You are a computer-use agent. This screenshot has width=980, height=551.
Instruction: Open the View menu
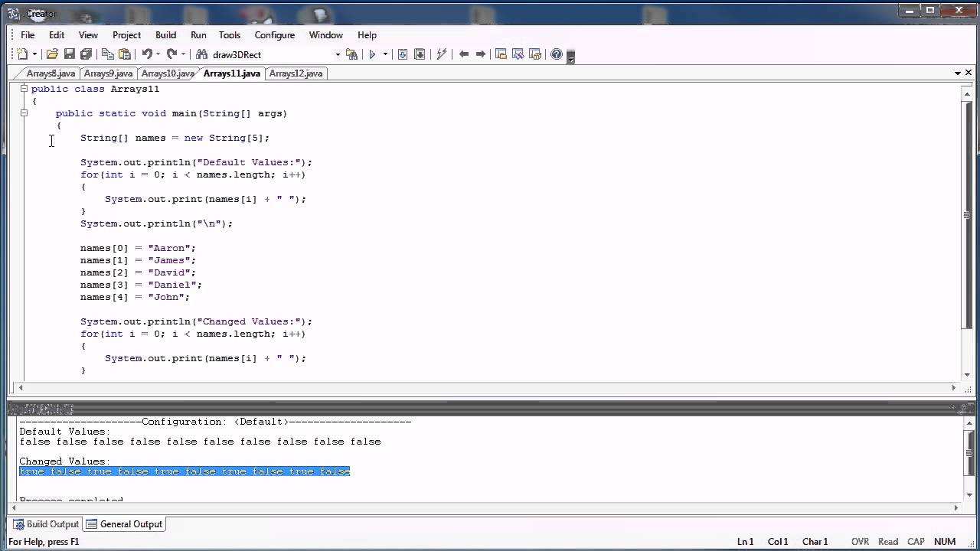[88, 34]
